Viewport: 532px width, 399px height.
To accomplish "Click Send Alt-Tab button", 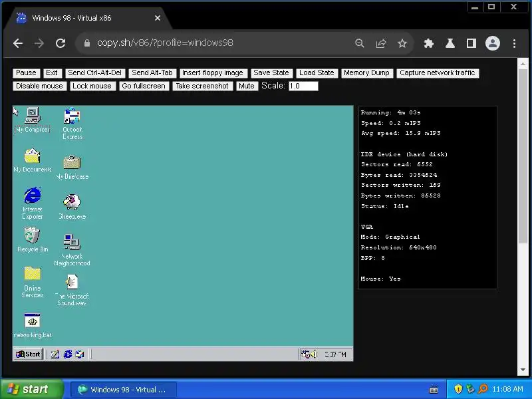I will 152,73.
